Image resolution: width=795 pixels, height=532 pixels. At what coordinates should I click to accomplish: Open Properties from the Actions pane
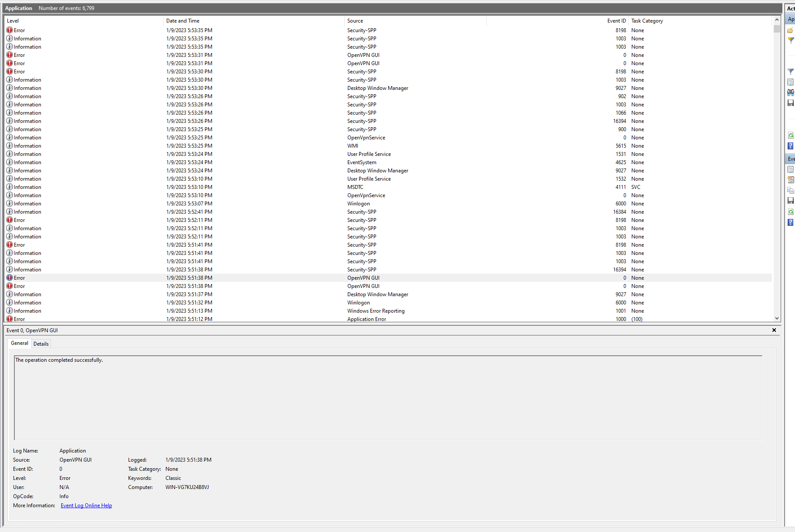click(790, 82)
